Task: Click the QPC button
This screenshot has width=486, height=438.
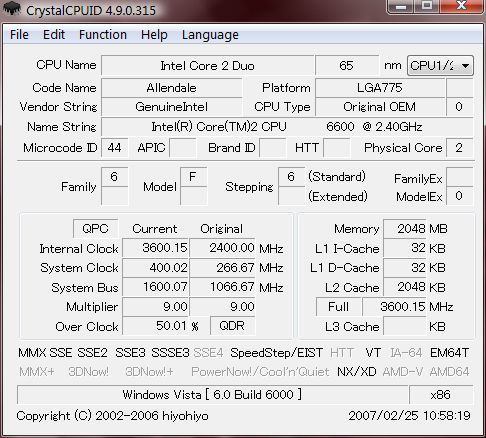Action: click(96, 229)
